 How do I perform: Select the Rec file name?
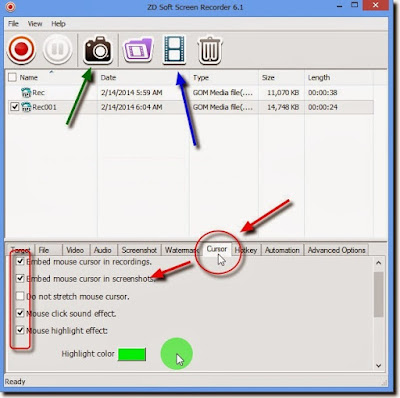(x=38, y=92)
